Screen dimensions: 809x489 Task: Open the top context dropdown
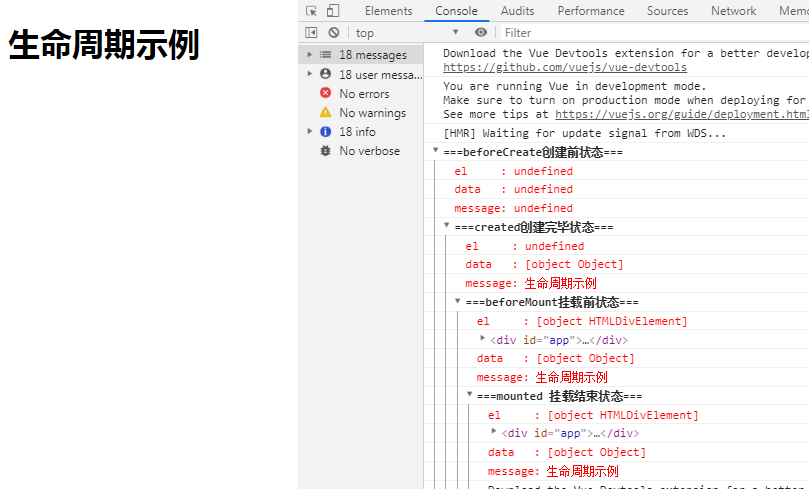[407, 32]
